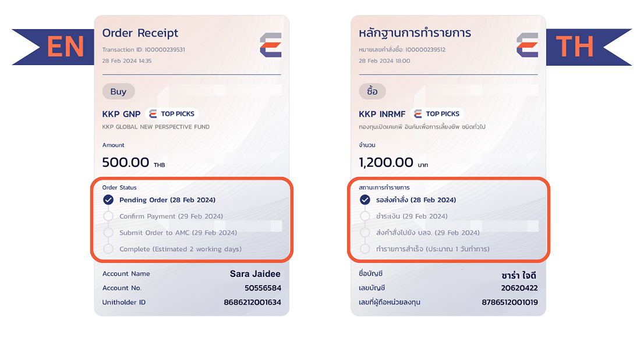Select the TH language banner
The image size is (644, 349).
coord(588,47)
